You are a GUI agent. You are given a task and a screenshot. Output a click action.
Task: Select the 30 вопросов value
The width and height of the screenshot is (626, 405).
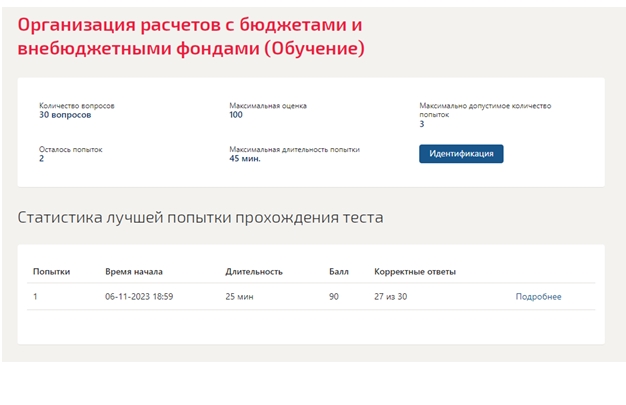tap(65, 115)
